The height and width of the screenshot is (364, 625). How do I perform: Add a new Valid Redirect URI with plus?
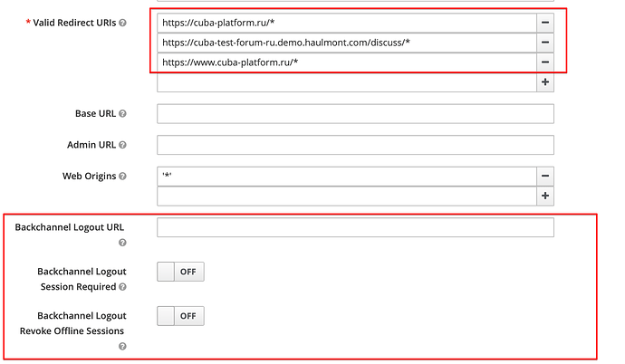click(x=545, y=82)
